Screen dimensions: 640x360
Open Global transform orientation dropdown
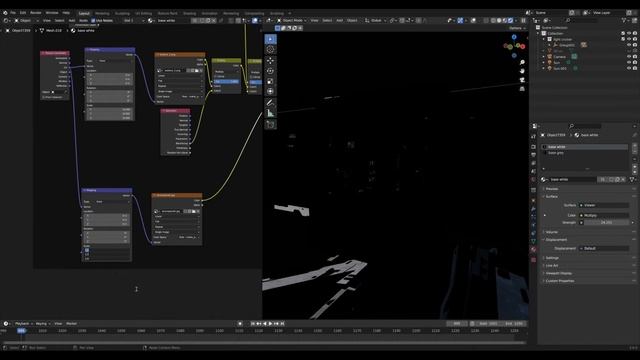376,20
